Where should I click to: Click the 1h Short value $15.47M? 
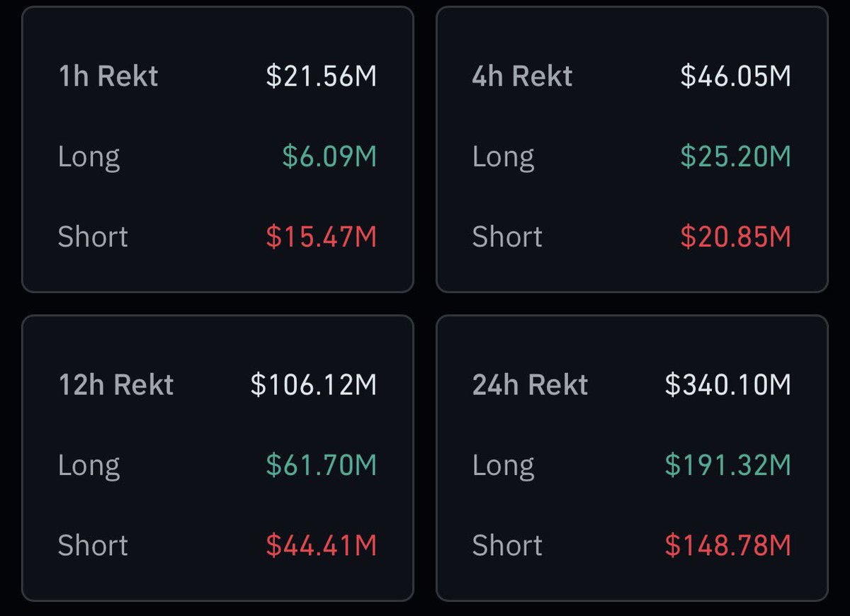click(321, 236)
